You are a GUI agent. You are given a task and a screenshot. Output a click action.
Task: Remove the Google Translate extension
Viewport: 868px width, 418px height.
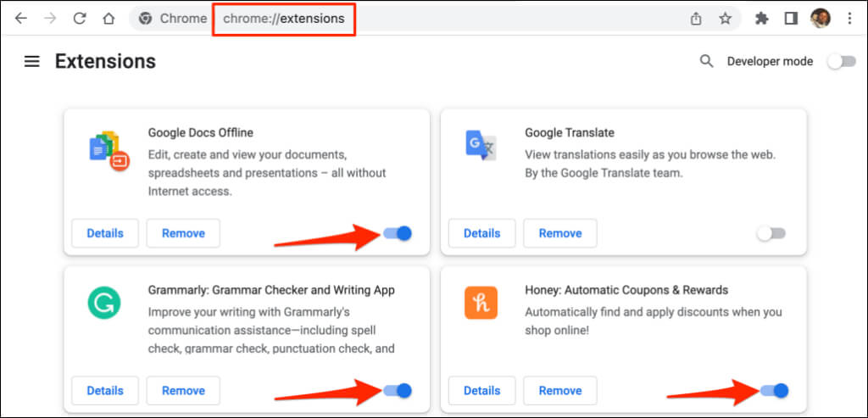coord(559,233)
